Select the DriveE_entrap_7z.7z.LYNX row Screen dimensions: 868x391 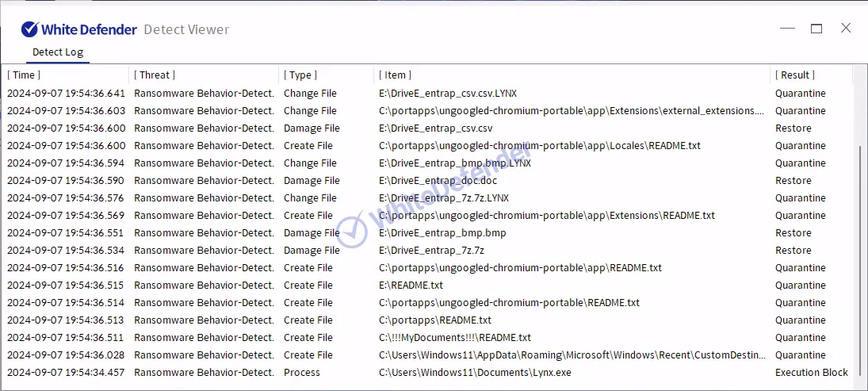444,198
